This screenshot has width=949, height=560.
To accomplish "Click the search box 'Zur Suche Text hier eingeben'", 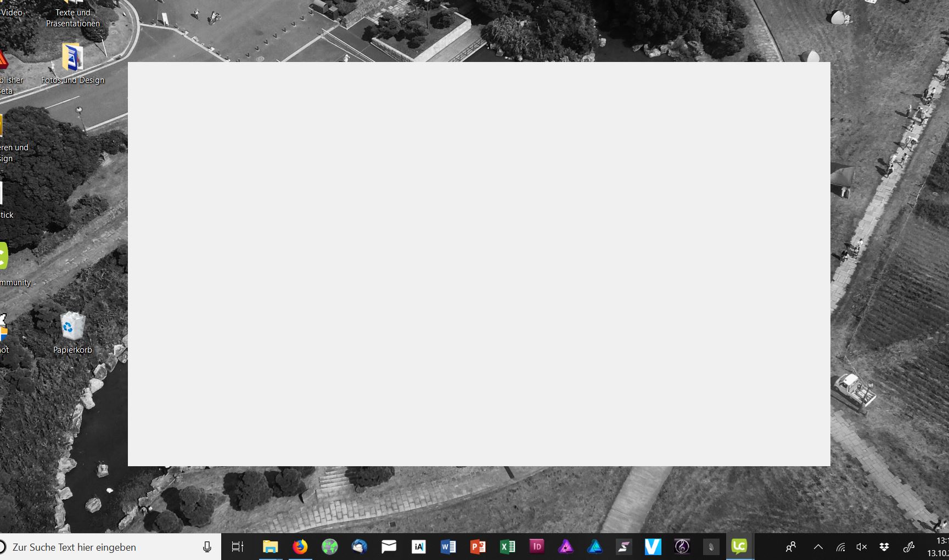I will point(110,547).
